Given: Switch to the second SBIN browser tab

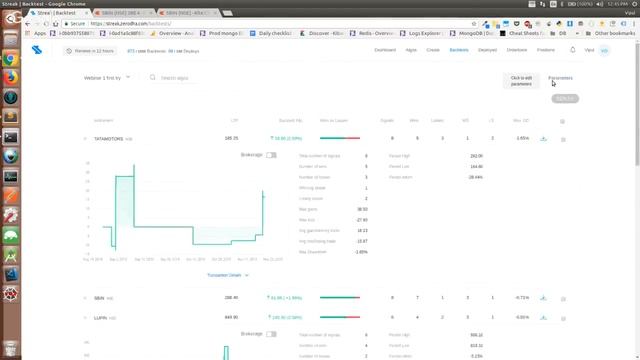Looking at the screenshot, I should tap(123, 13).
